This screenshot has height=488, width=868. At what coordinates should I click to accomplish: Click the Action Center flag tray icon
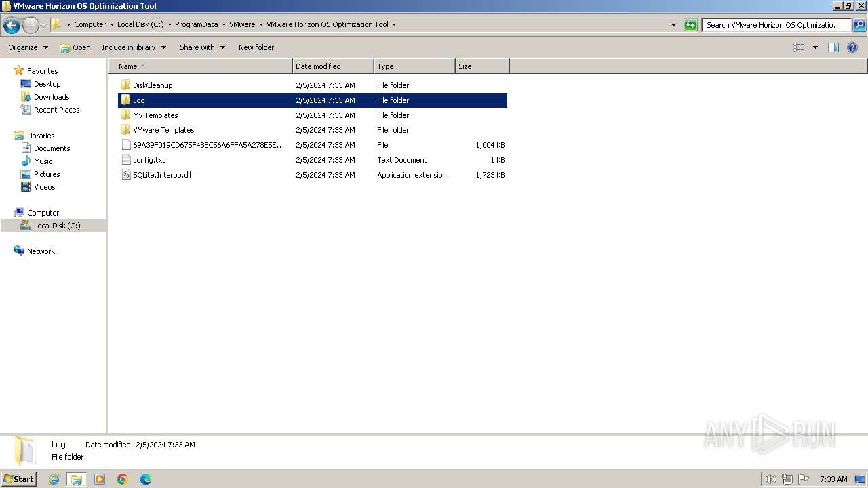point(804,479)
